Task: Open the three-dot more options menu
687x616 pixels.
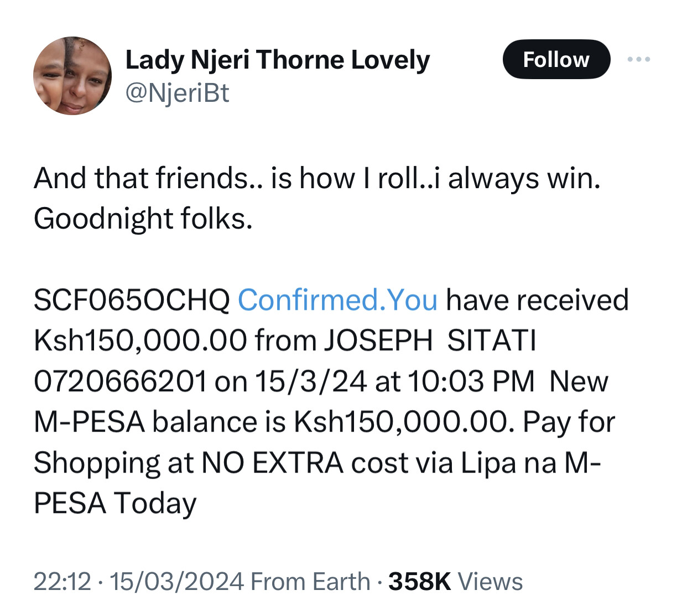Action: click(639, 59)
